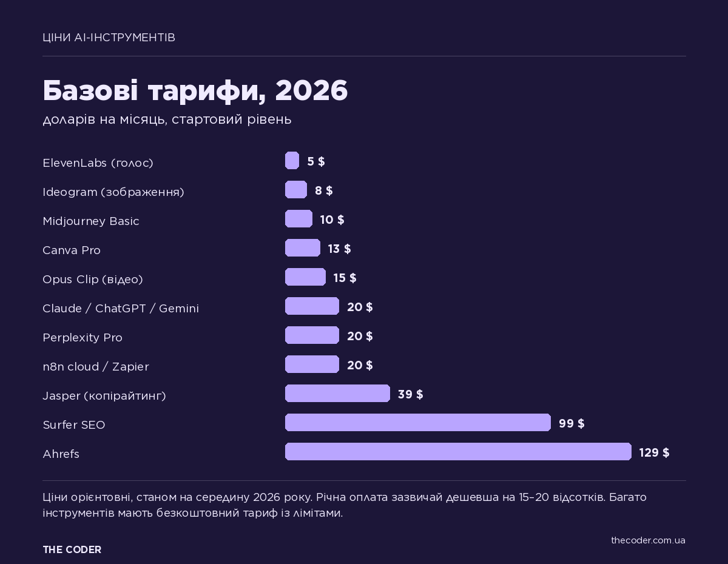
Task: Click the '10 $' value
Action: pyautogui.click(x=332, y=220)
